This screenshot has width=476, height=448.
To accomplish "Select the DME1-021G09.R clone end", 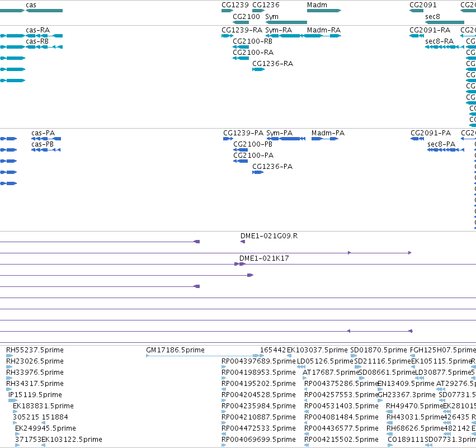I will 243,242.
